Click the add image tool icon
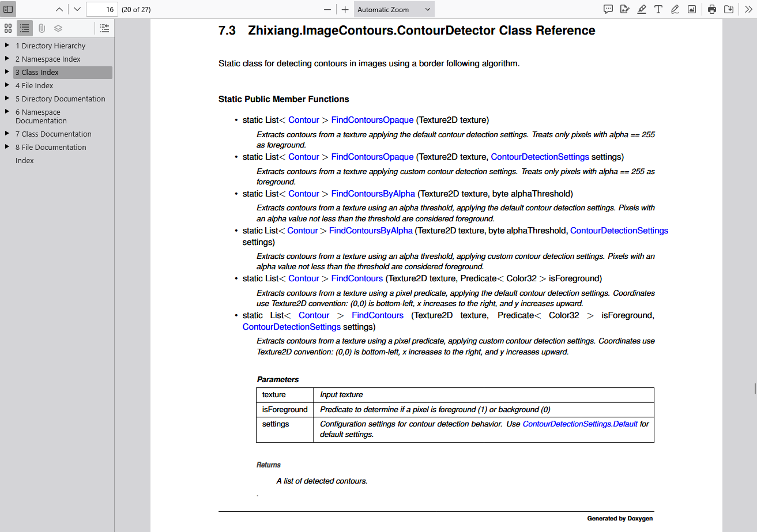The width and height of the screenshot is (757, 532). click(692, 9)
